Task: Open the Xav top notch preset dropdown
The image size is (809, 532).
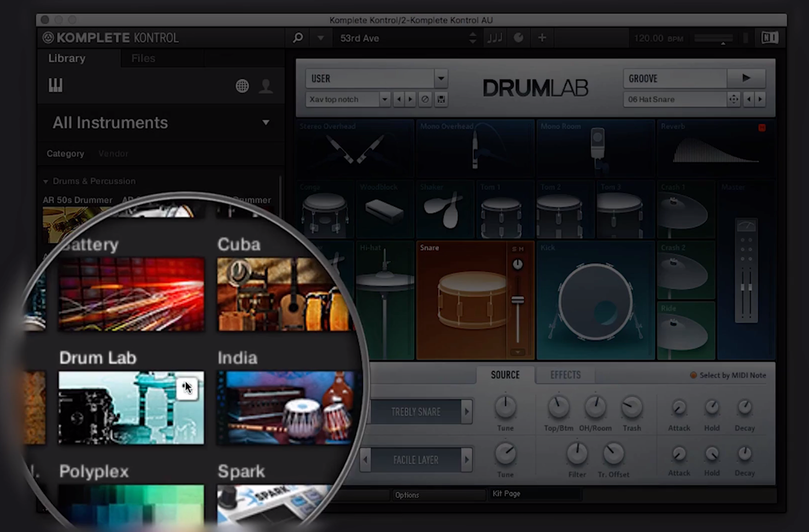Action: (384, 99)
